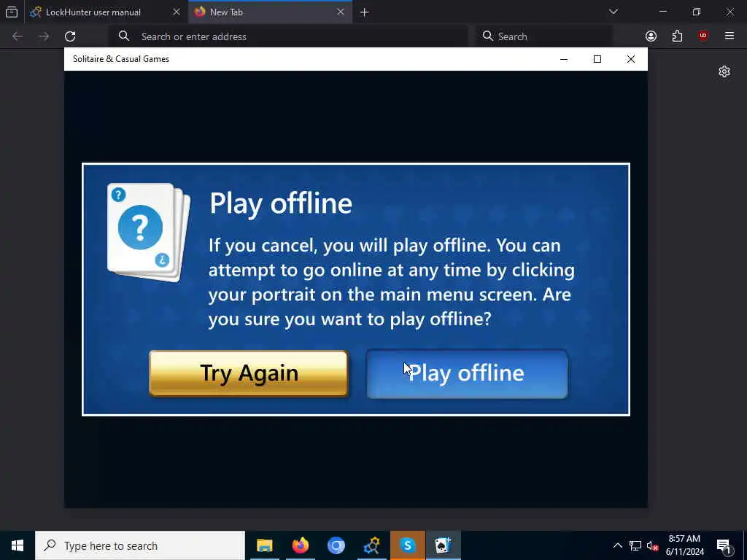The width and height of the screenshot is (747, 560).
Task: Open Firefox recent browsing view icon
Action: (x=12, y=12)
